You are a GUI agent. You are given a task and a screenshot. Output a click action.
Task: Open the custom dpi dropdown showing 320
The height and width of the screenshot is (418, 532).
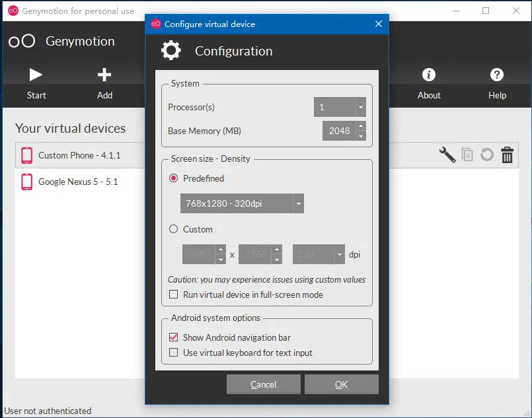click(319, 254)
